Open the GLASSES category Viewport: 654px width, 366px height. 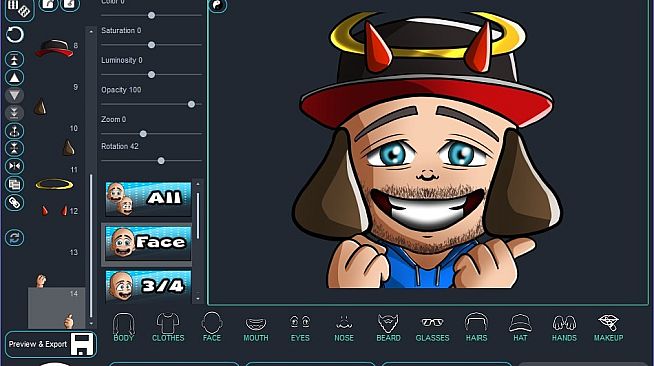coord(433,329)
